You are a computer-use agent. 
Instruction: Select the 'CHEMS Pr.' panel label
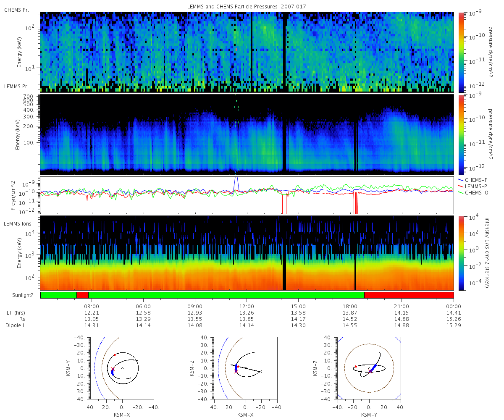(16, 10)
